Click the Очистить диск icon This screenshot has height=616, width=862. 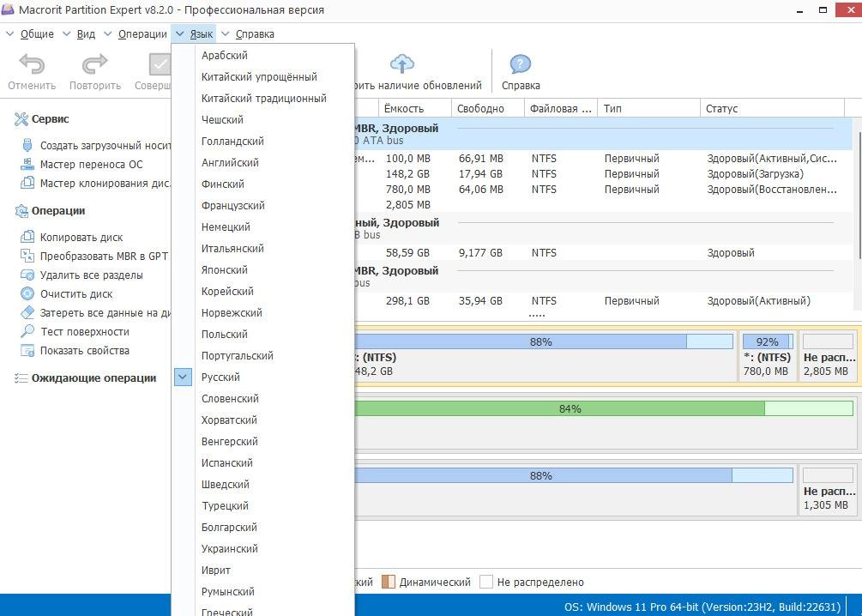(27, 293)
